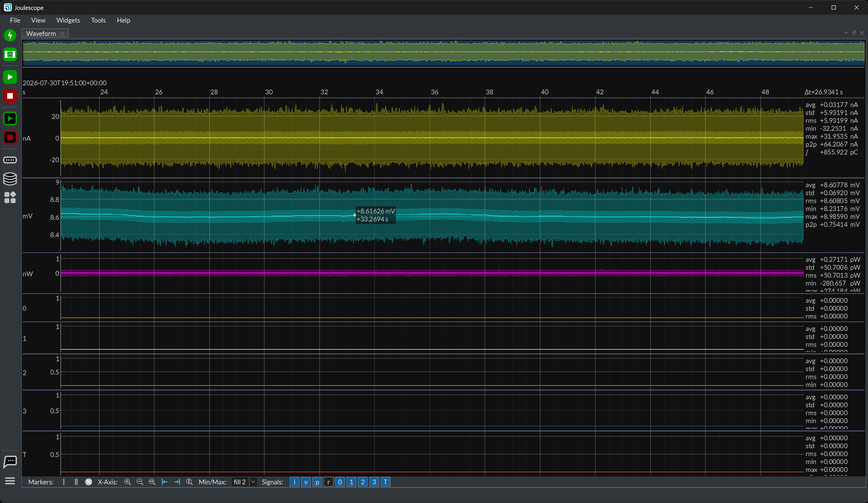The image size is (868, 503).
Task: Open the hamburger menu at bottom-left
Action: tap(10, 481)
